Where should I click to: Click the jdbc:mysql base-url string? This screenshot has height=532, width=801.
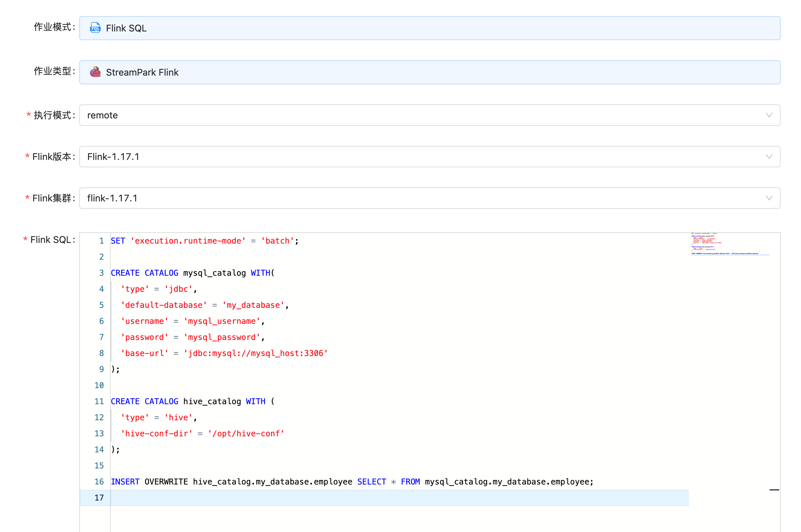pyautogui.click(x=256, y=353)
